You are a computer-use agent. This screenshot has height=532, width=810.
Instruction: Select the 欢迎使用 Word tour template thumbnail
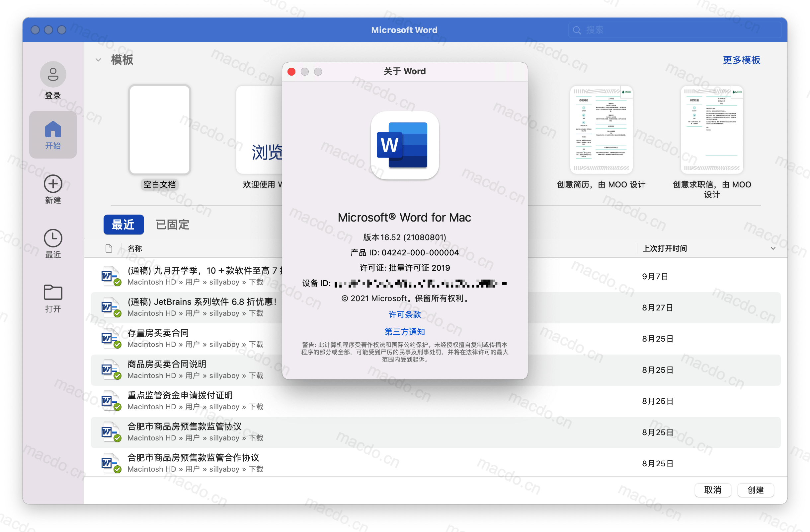[259, 129]
